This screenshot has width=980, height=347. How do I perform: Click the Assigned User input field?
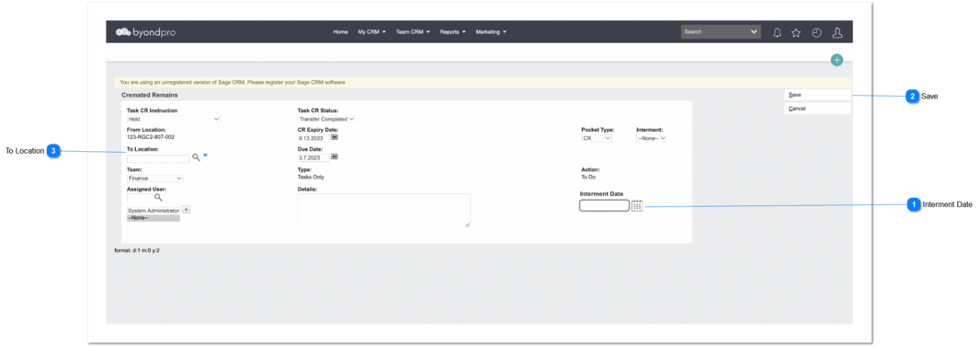click(140, 198)
